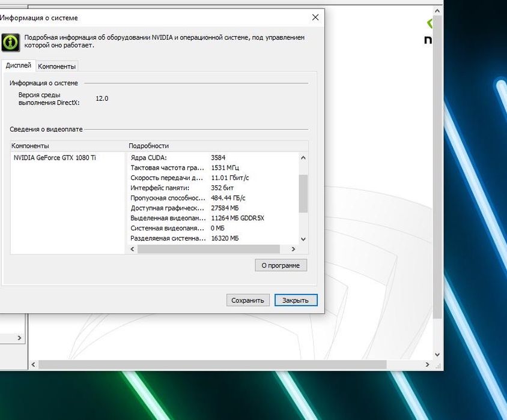Click main window scroll up arrow
507x420 pixels.
click(437, 11)
